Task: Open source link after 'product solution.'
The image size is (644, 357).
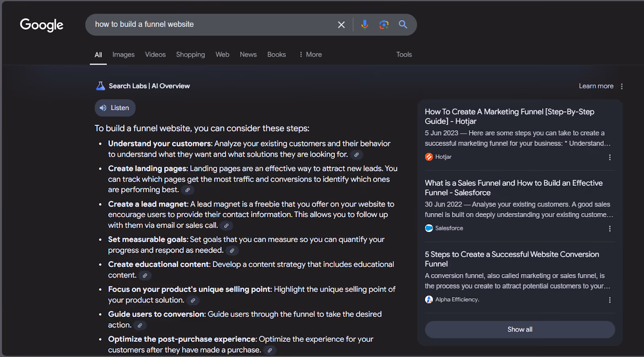Action: pos(193,300)
